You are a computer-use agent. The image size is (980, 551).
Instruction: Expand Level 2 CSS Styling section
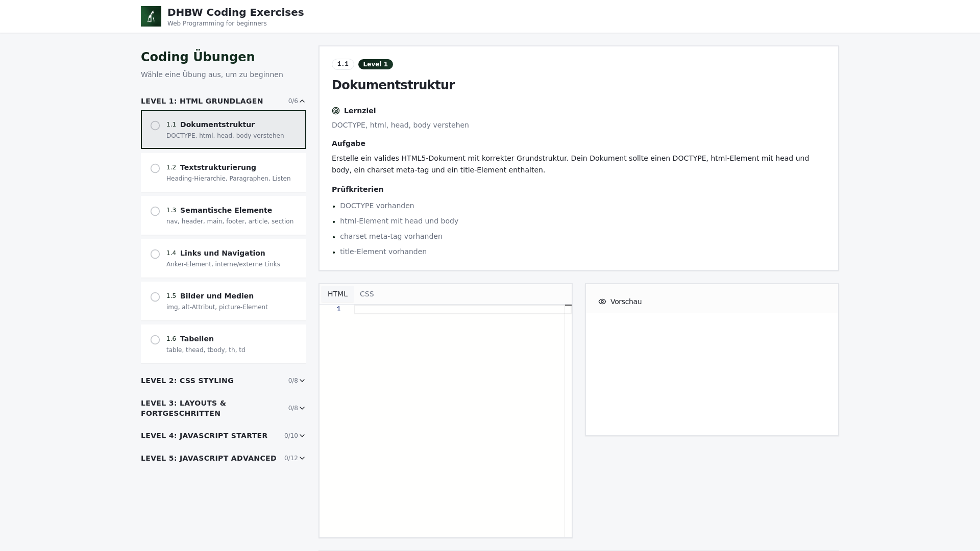pos(224,381)
